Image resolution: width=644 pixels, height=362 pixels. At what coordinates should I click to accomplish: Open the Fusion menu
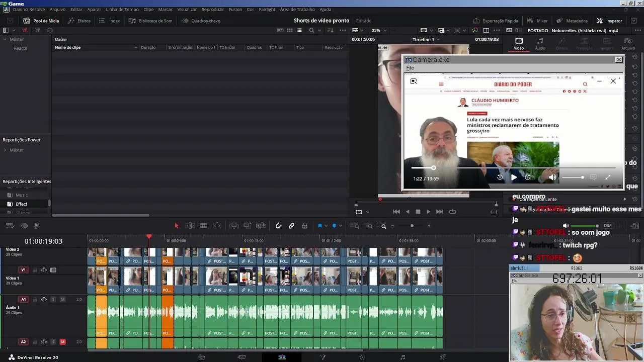pos(235,10)
